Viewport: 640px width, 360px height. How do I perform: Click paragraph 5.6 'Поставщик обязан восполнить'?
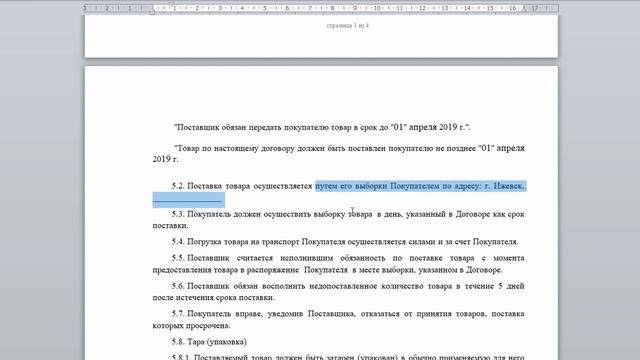click(x=338, y=291)
